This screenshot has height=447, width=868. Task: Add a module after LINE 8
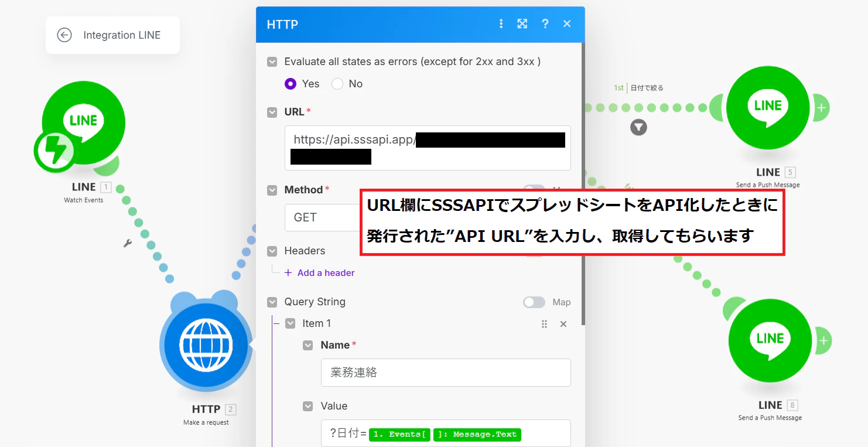(x=823, y=341)
